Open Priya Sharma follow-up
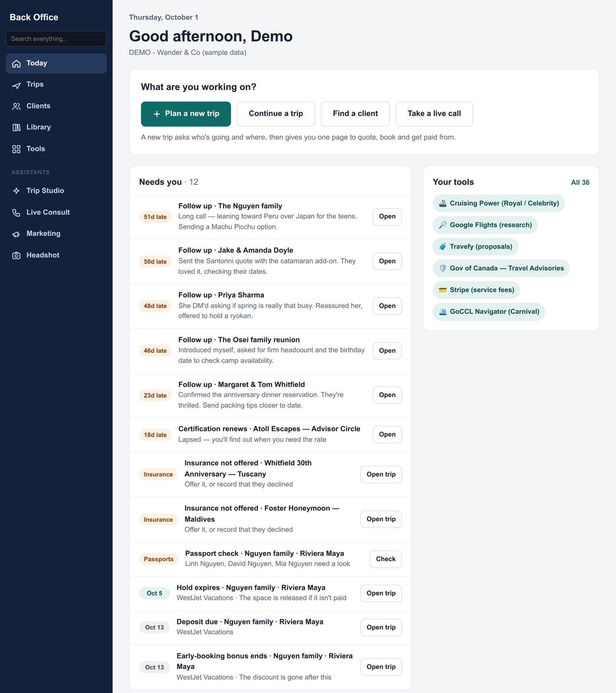 pyautogui.click(x=387, y=306)
